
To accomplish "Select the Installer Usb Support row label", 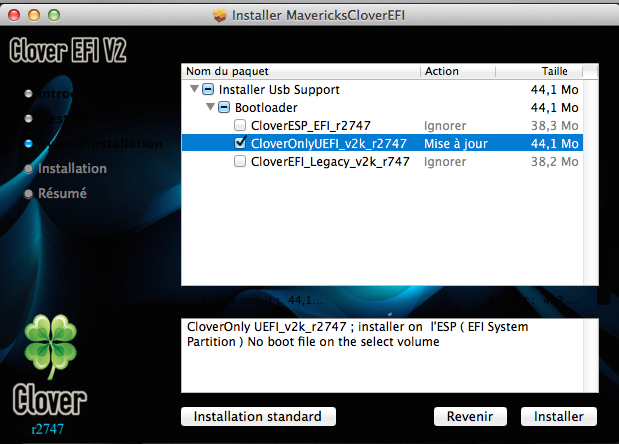I will pos(279,90).
